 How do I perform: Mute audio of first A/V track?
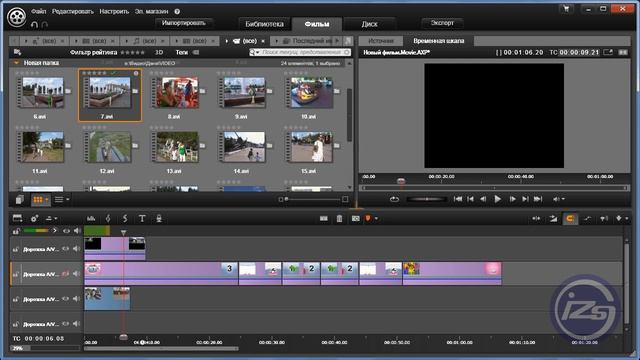coord(76,249)
